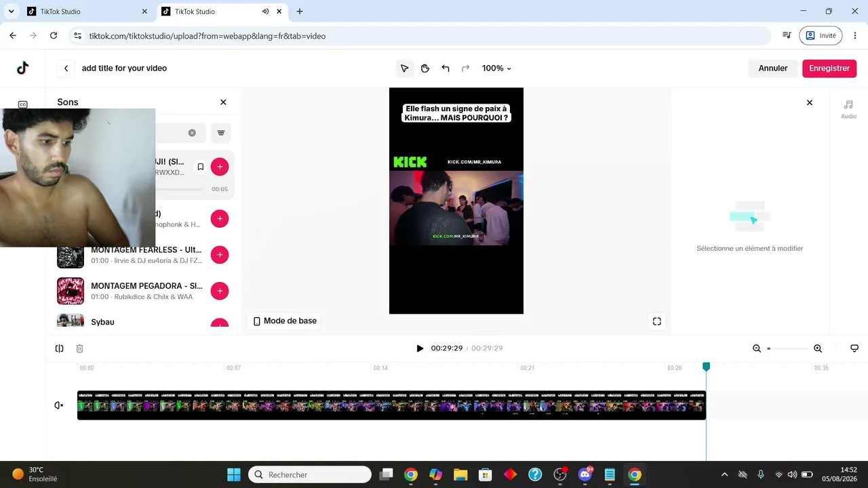Navigate back in the browser
Screen dimensions: 868x488
pyautogui.click(x=13, y=36)
